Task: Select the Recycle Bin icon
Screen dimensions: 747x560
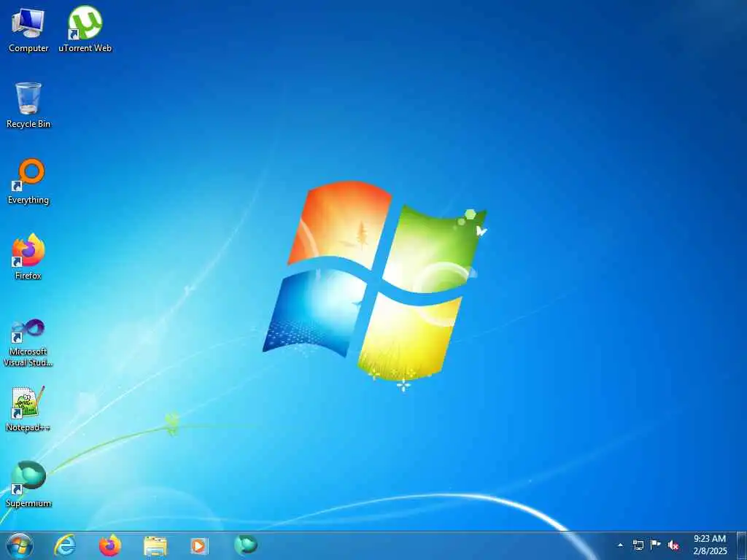Action: point(28,105)
